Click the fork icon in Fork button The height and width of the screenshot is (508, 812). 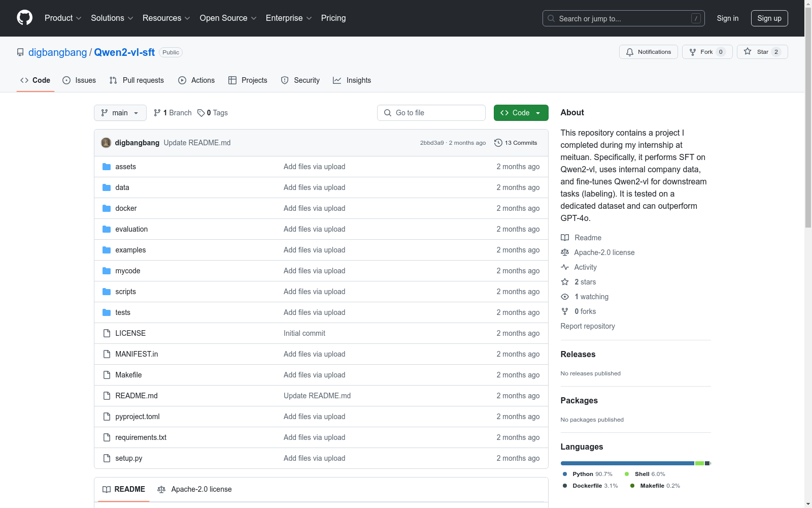pos(693,52)
